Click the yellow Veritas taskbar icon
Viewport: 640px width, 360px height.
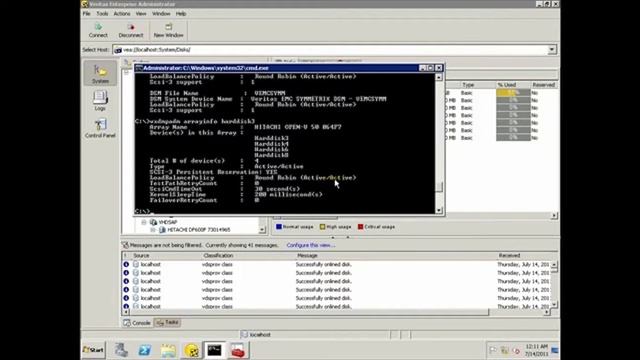[x=191, y=350]
